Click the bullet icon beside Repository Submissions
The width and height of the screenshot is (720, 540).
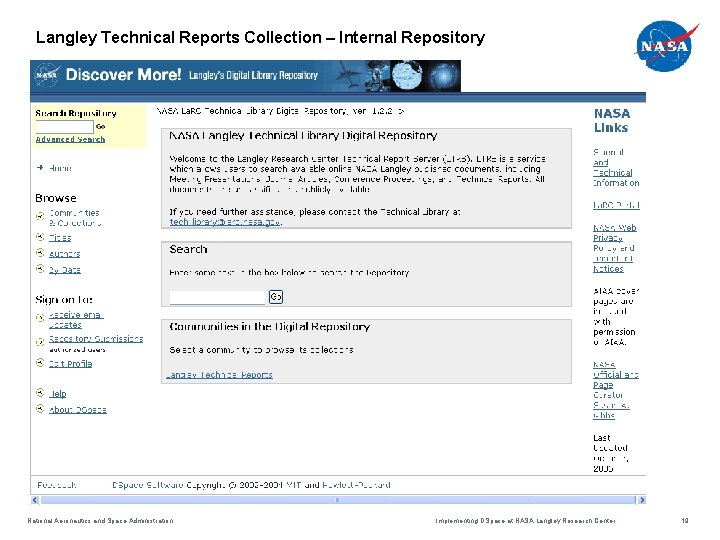(40, 342)
